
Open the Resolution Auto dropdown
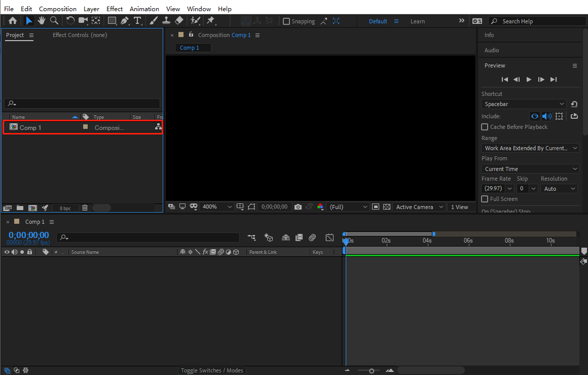559,189
